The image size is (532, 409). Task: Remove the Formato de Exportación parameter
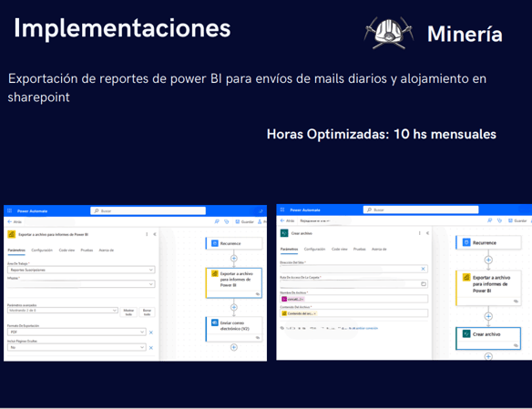[x=151, y=332]
